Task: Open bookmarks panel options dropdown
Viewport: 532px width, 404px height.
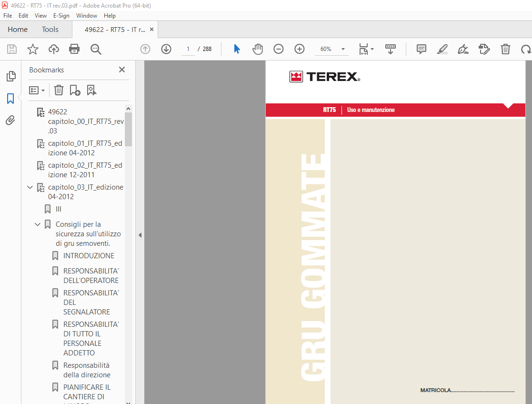Action: [37, 91]
